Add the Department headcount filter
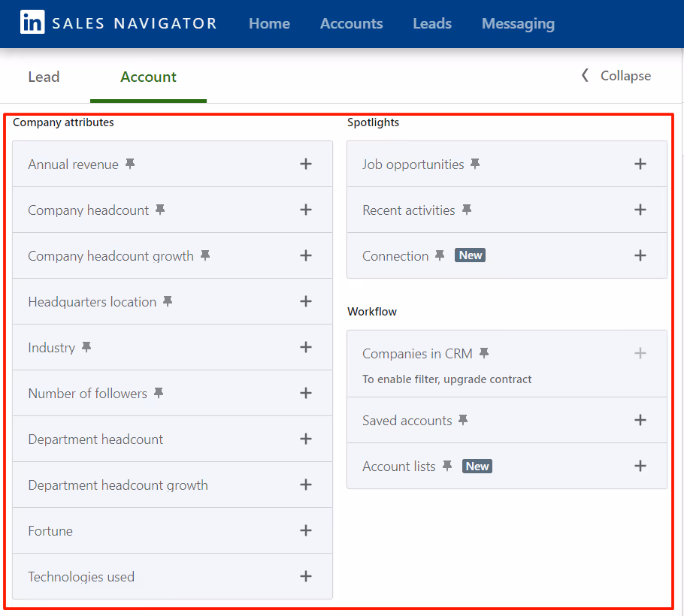This screenshot has width=684, height=616. 306,438
